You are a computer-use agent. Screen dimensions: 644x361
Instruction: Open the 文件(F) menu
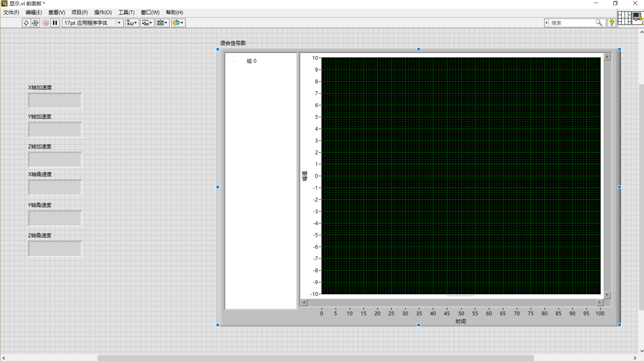(11, 12)
